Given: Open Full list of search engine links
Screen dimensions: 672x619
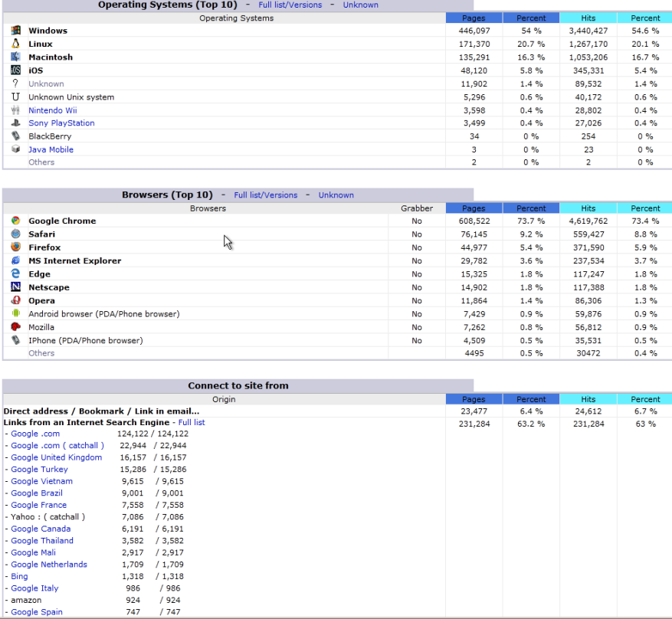Looking at the screenshot, I should (x=191, y=421).
